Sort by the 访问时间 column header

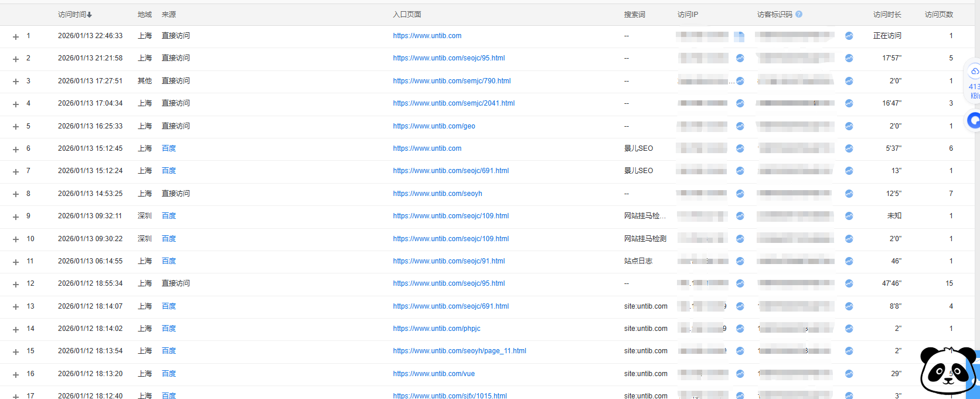click(74, 14)
